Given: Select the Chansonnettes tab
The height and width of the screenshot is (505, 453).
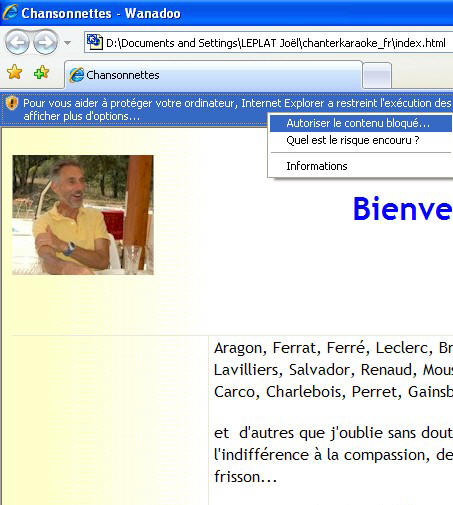Looking at the screenshot, I should [213, 75].
